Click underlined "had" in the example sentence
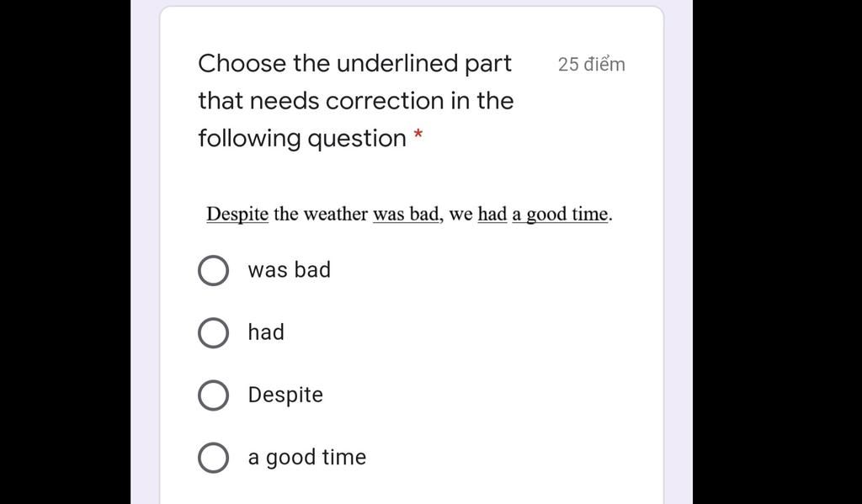The height and width of the screenshot is (504, 862). [492, 214]
